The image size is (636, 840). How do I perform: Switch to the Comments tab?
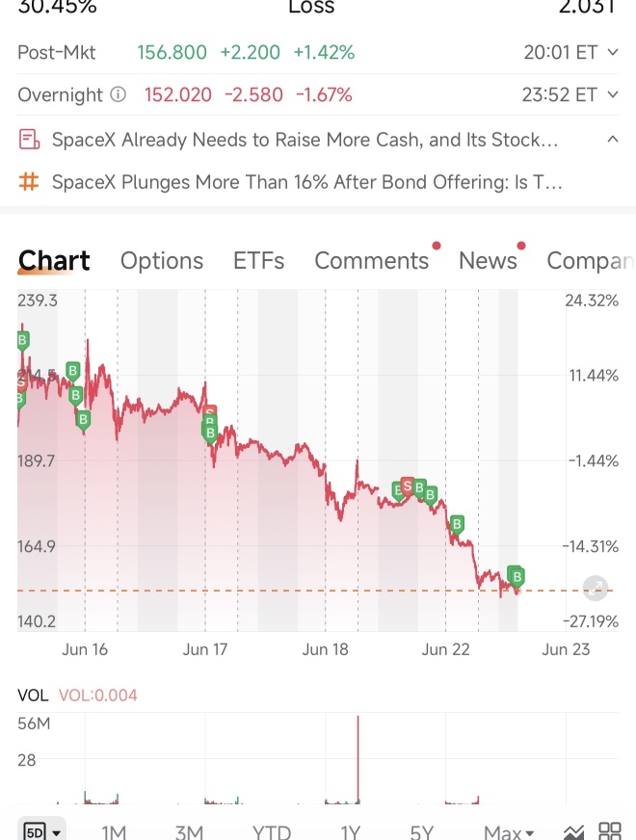click(371, 261)
